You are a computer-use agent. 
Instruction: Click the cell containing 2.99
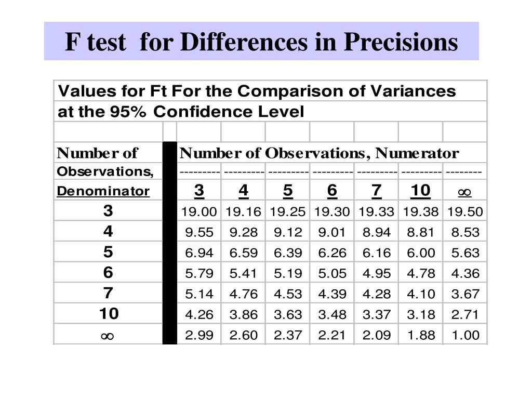pyautogui.click(x=199, y=335)
